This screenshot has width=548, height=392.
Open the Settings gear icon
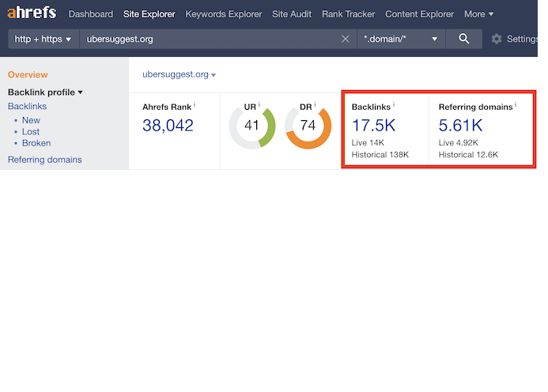click(x=497, y=39)
